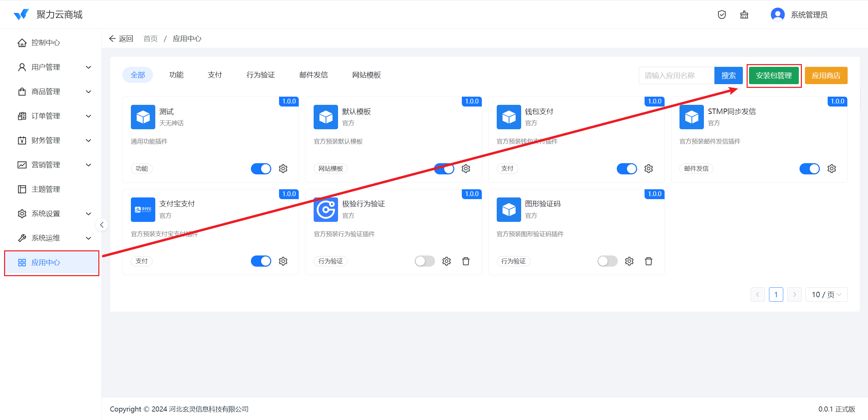Click the shield icon in header

point(722,15)
